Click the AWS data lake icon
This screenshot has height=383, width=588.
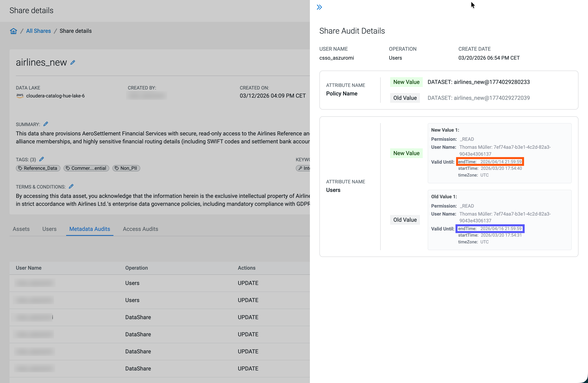pos(20,96)
